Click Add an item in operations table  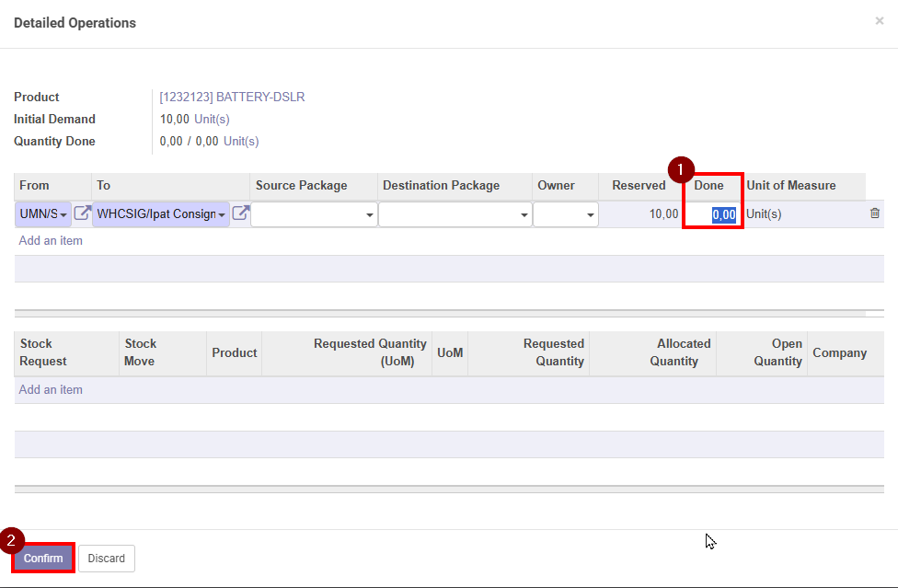point(51,240)
